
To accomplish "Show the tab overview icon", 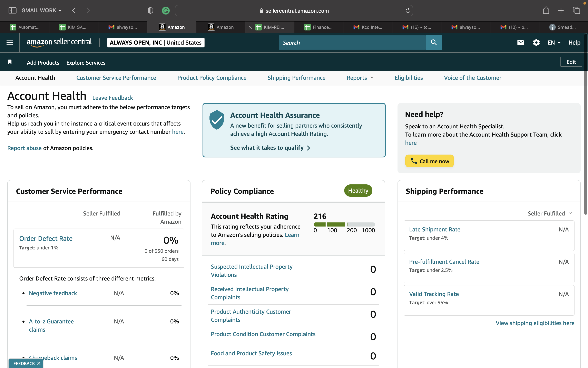I will (576, 10).
